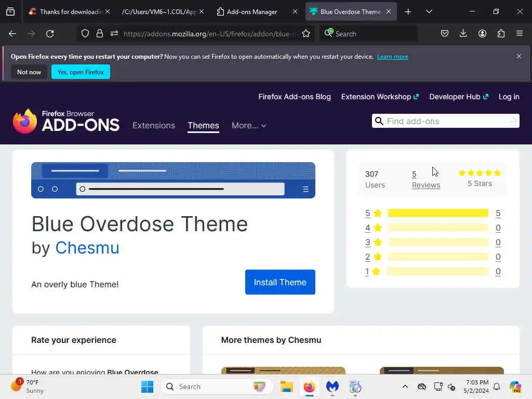Screen dimensions: 532x399
Task: Open Firefox account menu
Action: 482,34
